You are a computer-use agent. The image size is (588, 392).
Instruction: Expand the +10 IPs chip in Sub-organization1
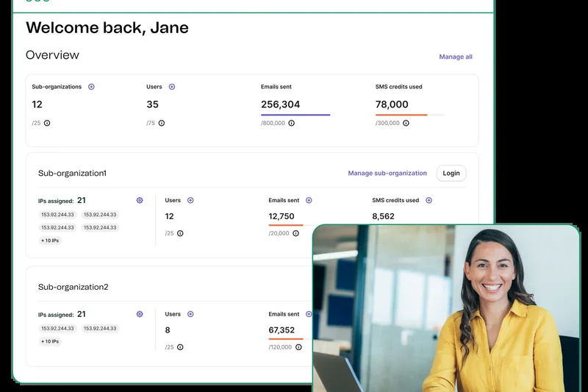50,240
